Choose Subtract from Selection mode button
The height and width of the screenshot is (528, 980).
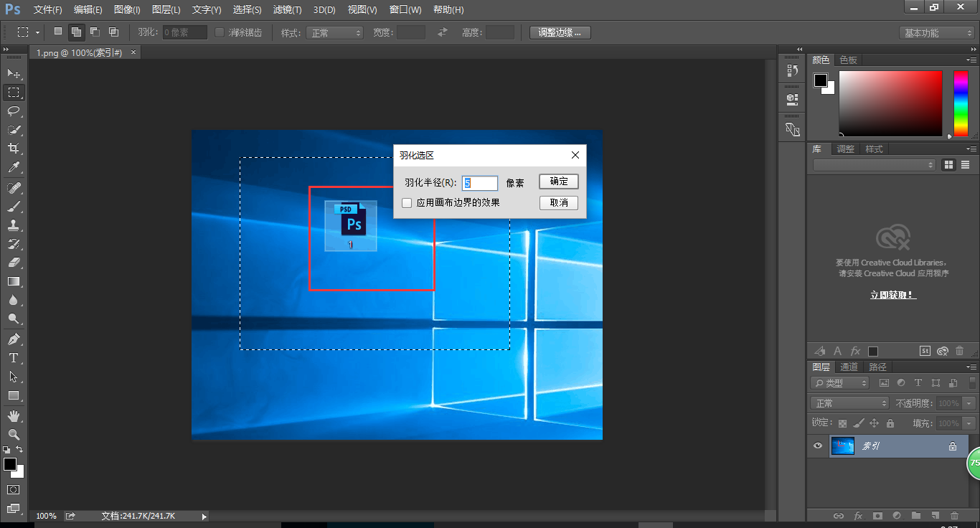95,32
